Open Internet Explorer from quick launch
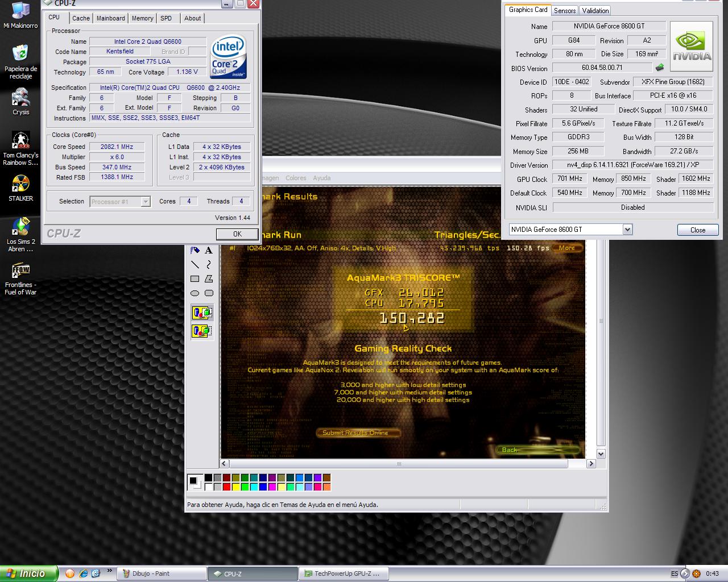728x582 pixels. 83,573
